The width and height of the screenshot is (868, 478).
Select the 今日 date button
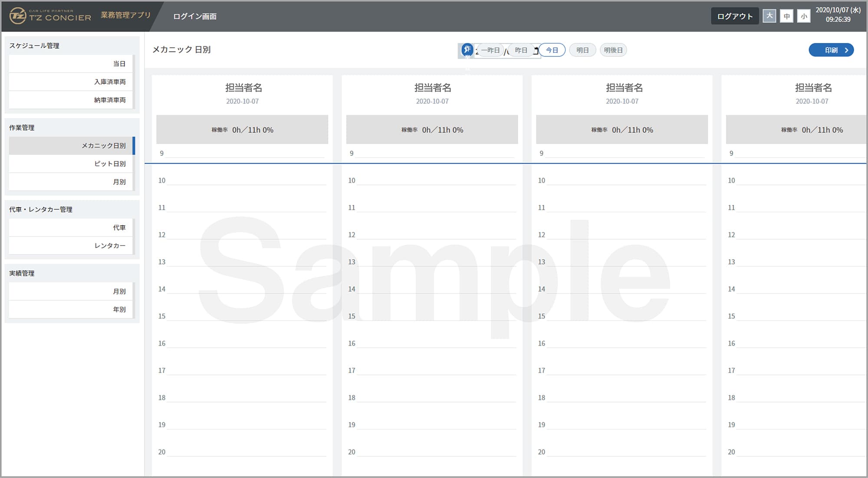pyautogui.click(x=552, y=50)
